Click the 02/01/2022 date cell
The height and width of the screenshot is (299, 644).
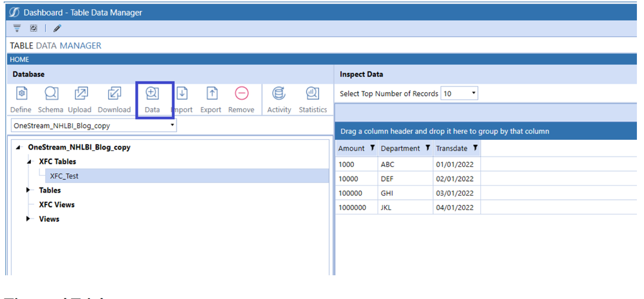(456, 179)
